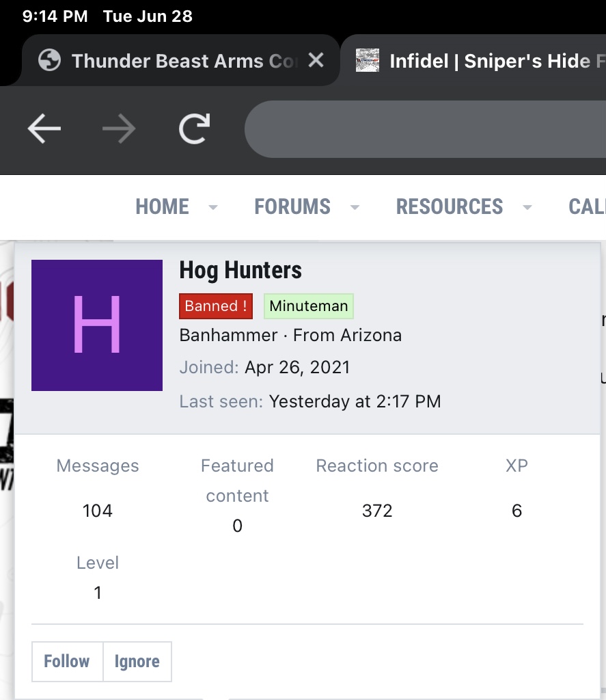Click the Reaction score label
606x700 pixels.
coord(377,466)
